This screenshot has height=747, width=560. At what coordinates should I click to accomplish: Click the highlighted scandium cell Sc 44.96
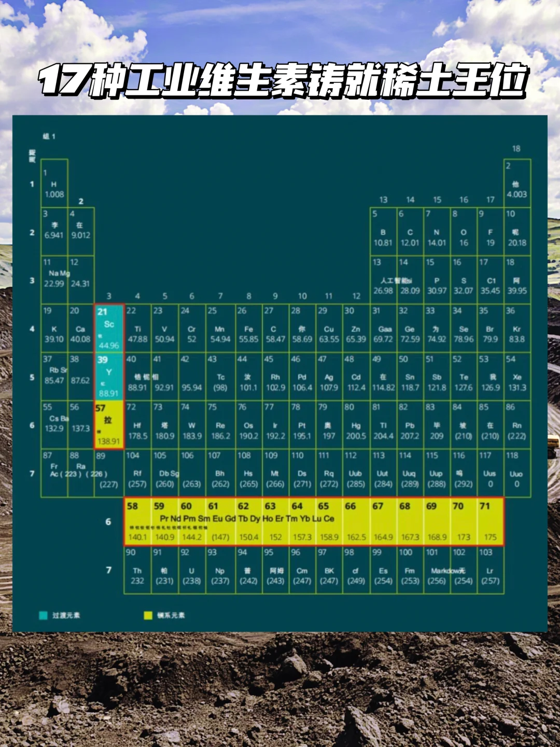109,328
